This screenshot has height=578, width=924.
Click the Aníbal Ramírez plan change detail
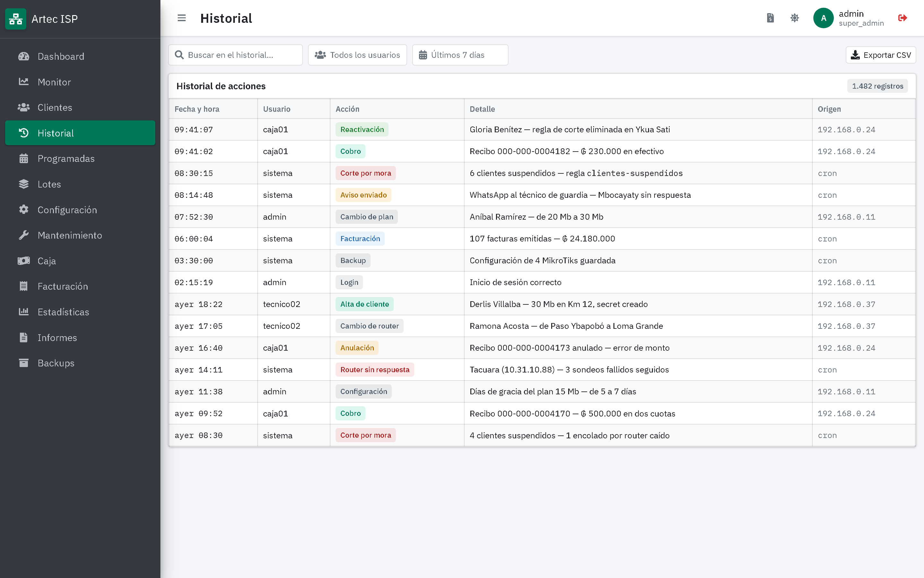tap(536, 217)
